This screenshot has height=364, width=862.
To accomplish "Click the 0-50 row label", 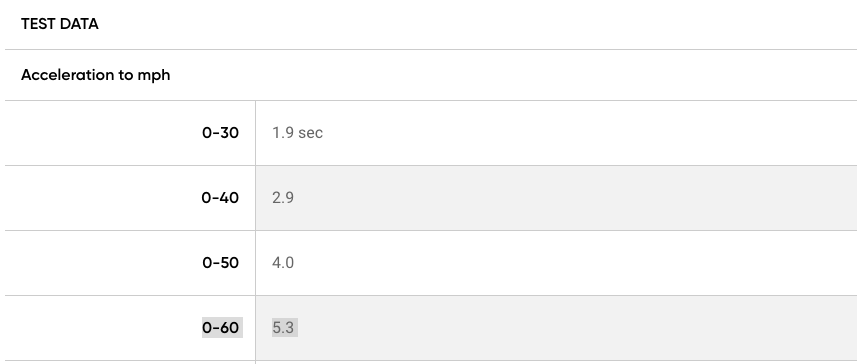I will [220, 262].
